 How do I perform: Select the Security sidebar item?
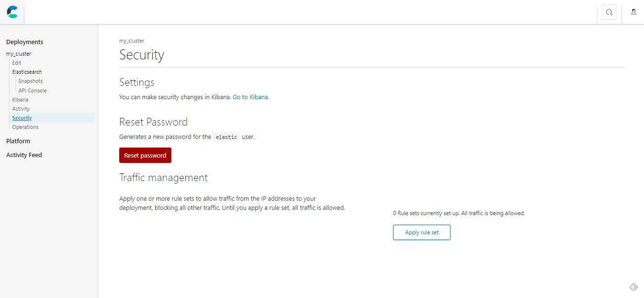coord(22,118)
